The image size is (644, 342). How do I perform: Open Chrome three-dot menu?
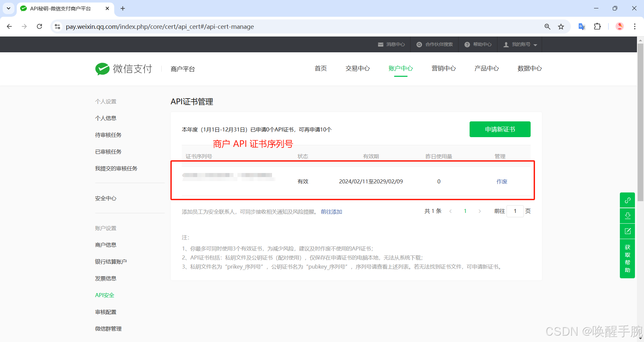635,26
